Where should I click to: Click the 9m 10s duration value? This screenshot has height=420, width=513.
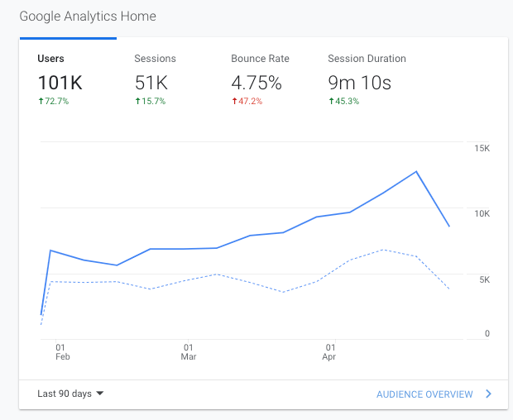[x=360, y=83]
